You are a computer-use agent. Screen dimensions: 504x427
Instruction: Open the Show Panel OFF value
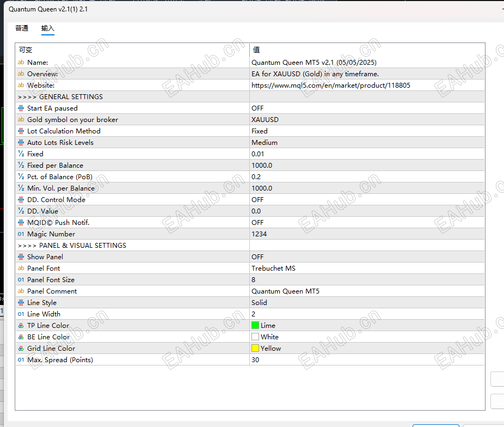(x=367, y=257)
